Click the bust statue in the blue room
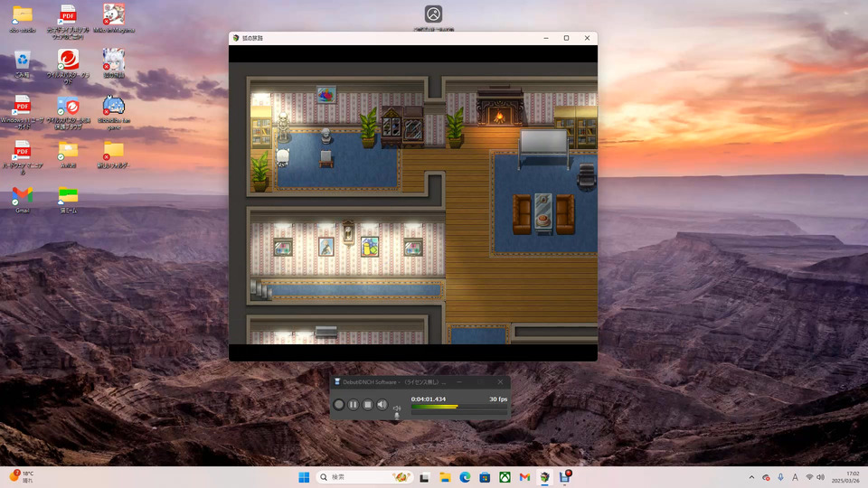868x488 pixels. click(326, 136)
